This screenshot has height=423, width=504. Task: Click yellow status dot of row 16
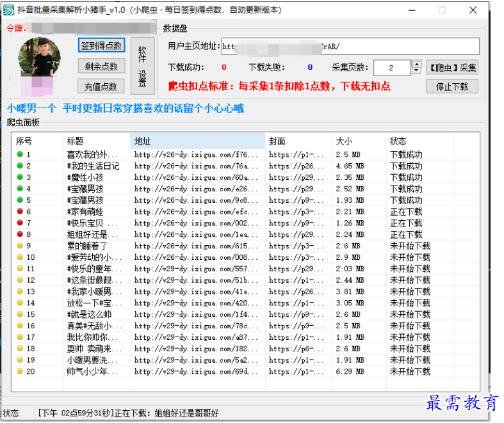[20, 325]
